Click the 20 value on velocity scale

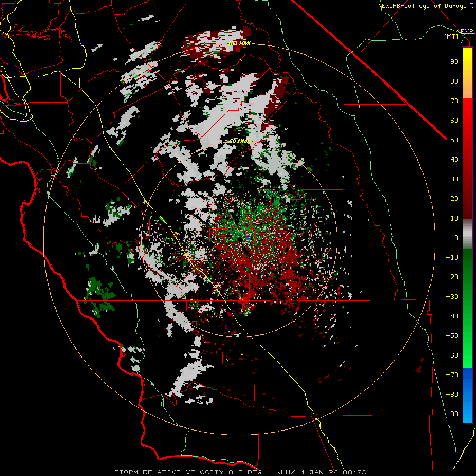[454, 199]
